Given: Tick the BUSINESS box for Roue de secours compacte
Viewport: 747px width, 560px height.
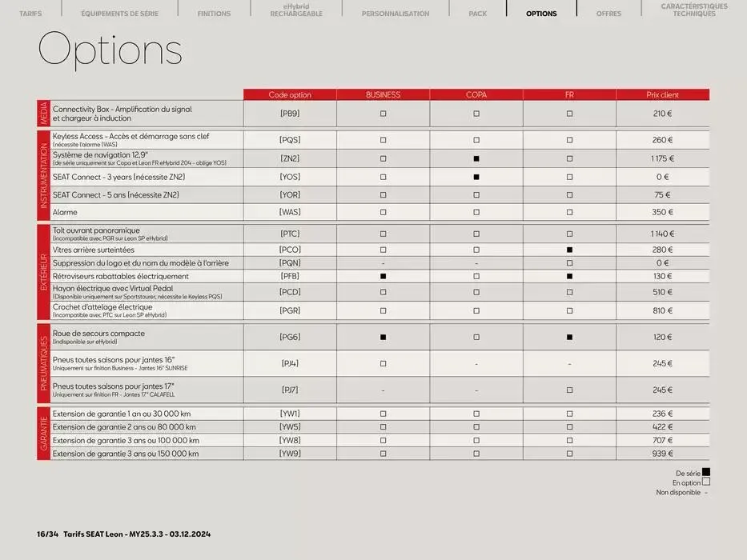Looking at the screenshot, I should click(383, 336).
